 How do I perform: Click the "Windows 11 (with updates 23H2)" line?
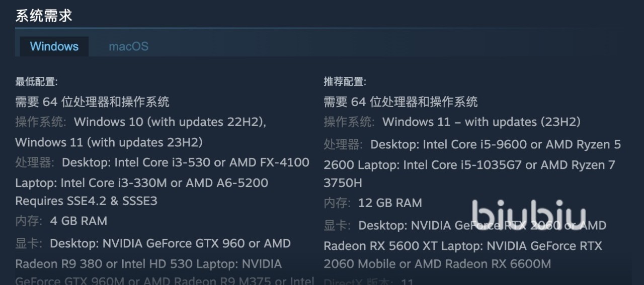109,143
